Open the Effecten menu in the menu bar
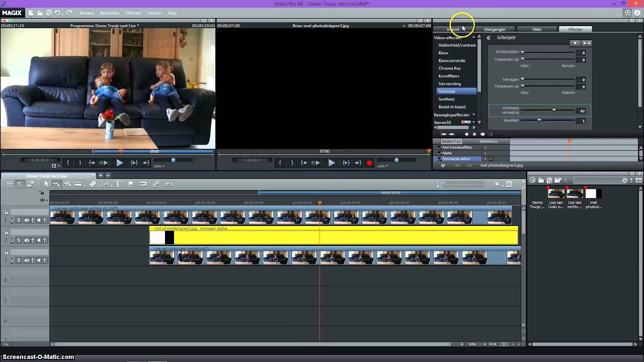This screenshot has height=362, width=644. [133, 13]
